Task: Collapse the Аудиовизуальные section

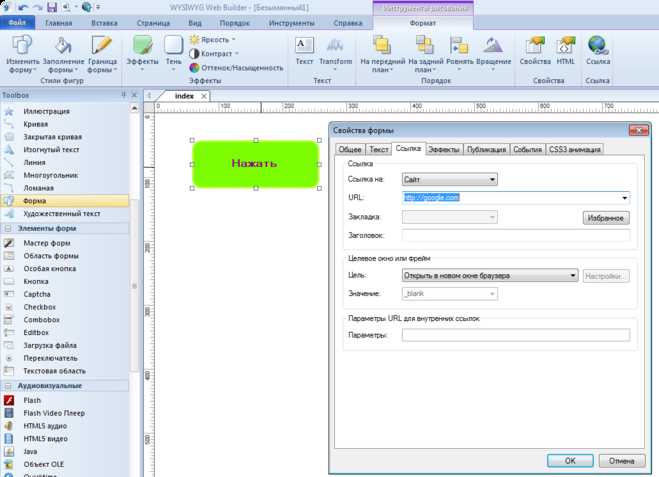Action: tap(8, 385)
